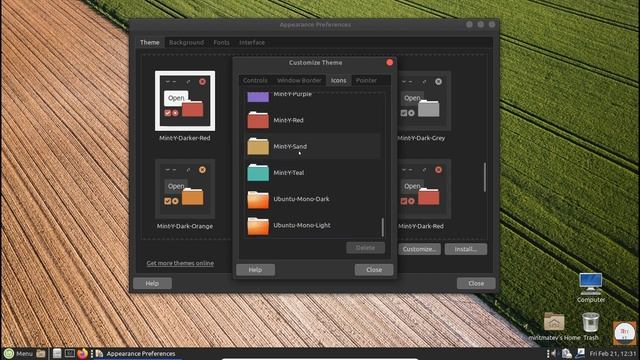Open the panel clock showing Fri Feb 21
Viewport: 640px width, 360px height.
[613, 353]
